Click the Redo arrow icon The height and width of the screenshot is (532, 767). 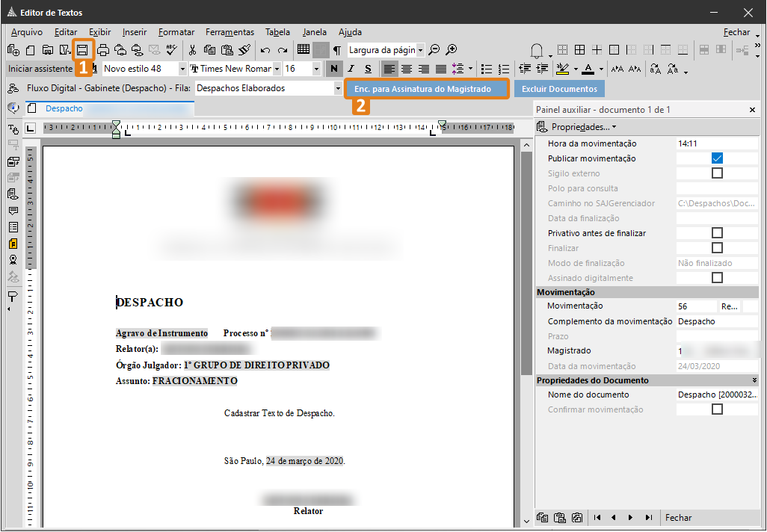283,50
